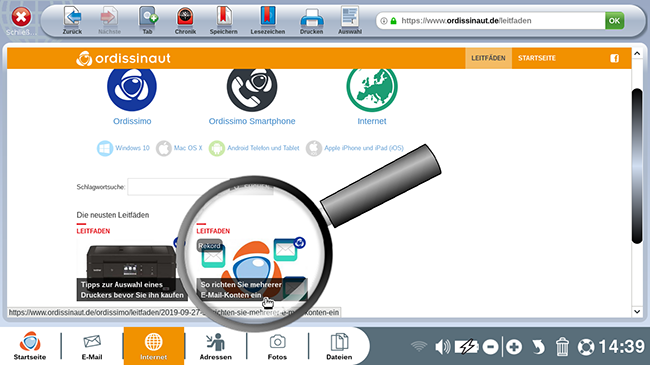The width and height of the screenshot is (650, 365).
Task: Click the vertical page scrollbar handle
Action: [637, 166]
